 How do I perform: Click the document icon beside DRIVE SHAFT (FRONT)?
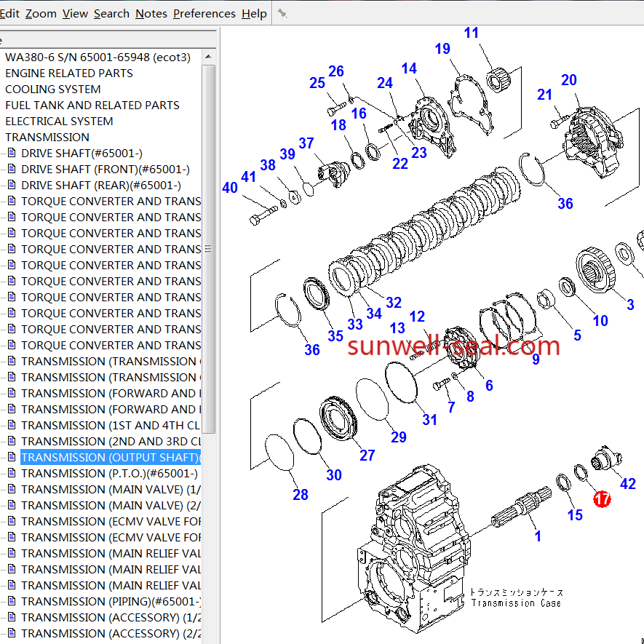tap(11, 170)
